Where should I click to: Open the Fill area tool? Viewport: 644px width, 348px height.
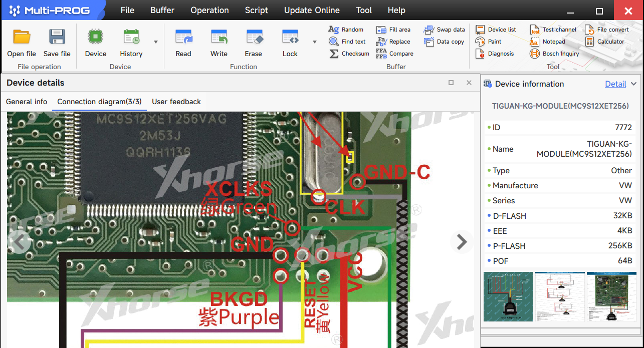tap(393, 30)
